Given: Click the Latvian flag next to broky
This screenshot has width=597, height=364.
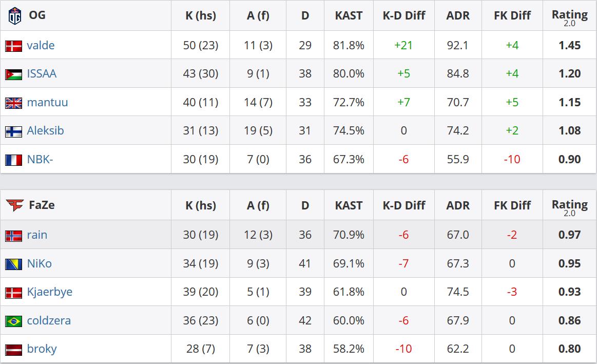Looking at the screenshot, I should pos(13,349).
